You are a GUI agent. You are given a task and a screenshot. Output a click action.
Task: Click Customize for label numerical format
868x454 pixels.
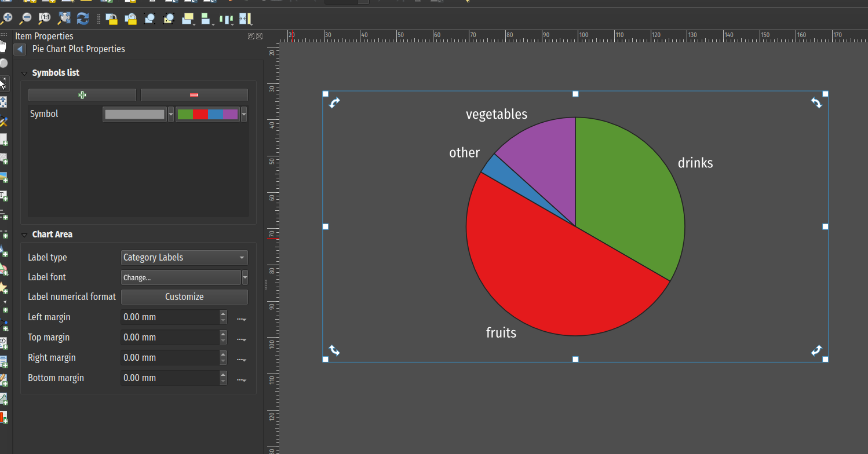[184, 297]
